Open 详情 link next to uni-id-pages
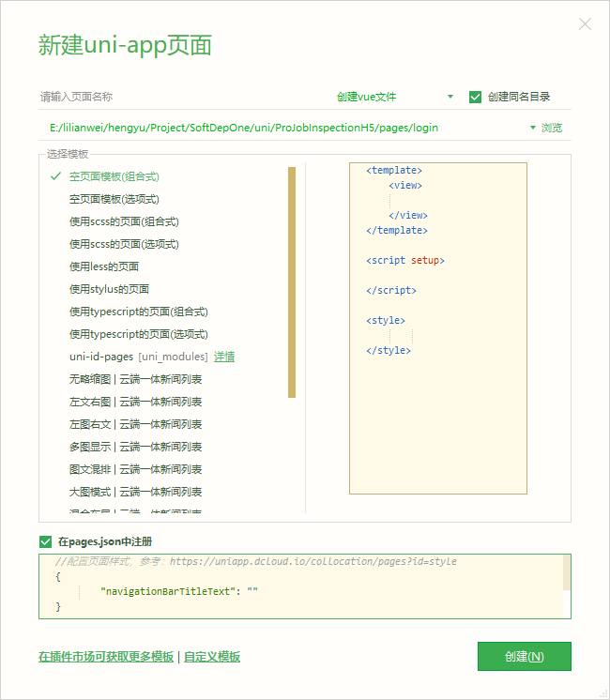The width and height of the screenshot is (610, 700). [224, 357]
